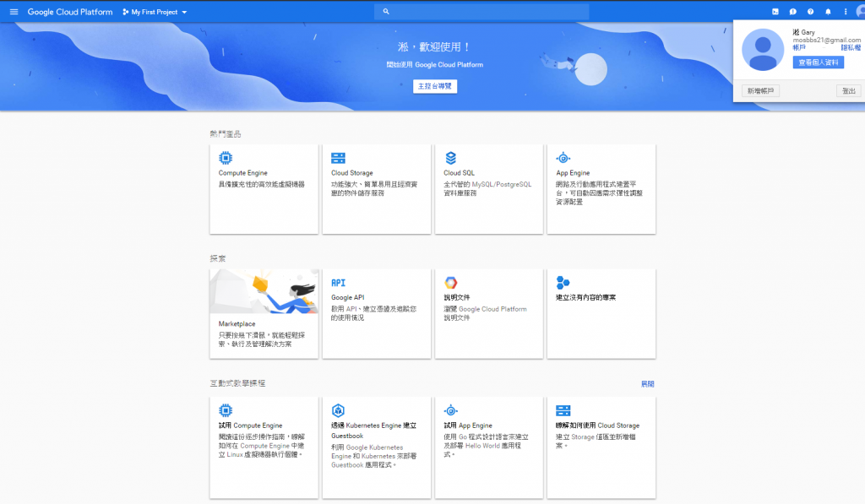The image size is (865, 504).
Task: Open the three-dot utilities menu
Action: click(845, 12)
